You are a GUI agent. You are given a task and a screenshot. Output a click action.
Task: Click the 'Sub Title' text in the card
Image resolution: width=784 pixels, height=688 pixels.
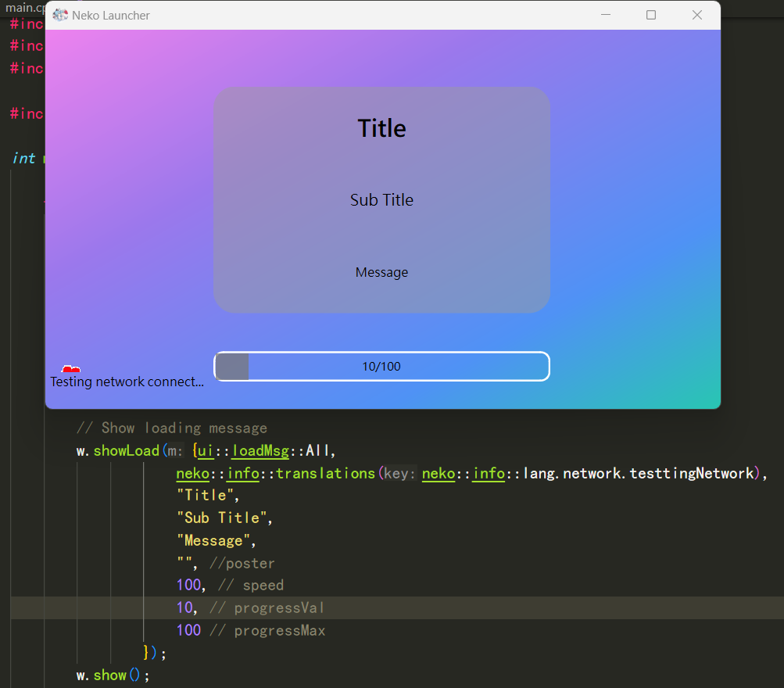pyautogui.click(x=382, y=200)
